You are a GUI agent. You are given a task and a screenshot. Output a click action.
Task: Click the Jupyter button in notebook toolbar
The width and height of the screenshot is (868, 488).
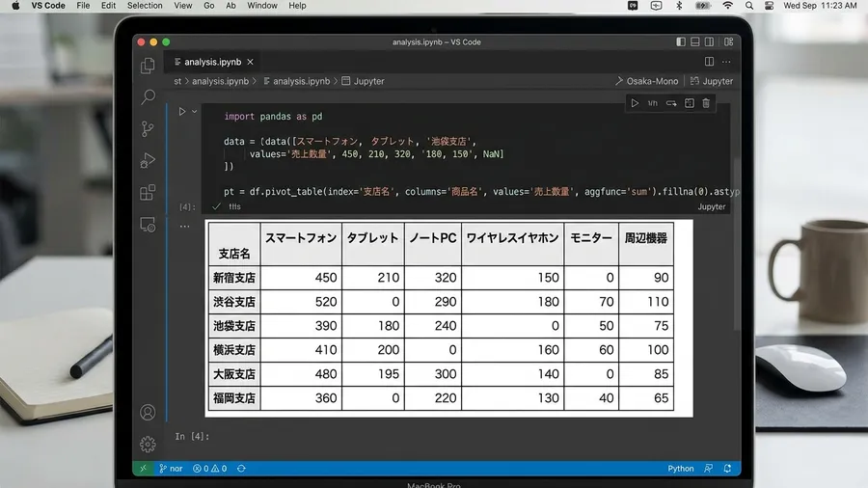712,81
